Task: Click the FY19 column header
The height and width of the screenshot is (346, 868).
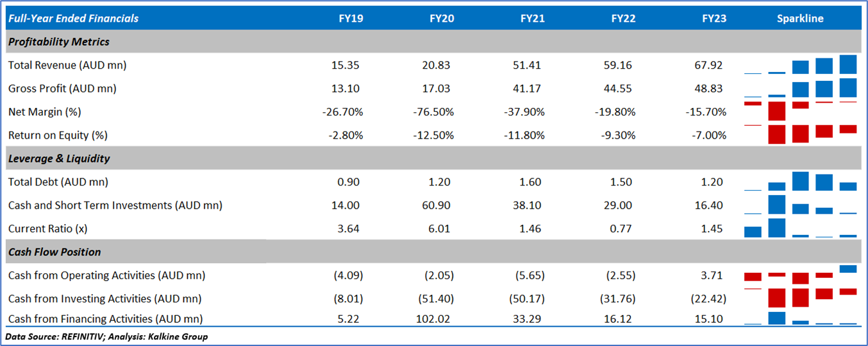Action: point(351,19)
